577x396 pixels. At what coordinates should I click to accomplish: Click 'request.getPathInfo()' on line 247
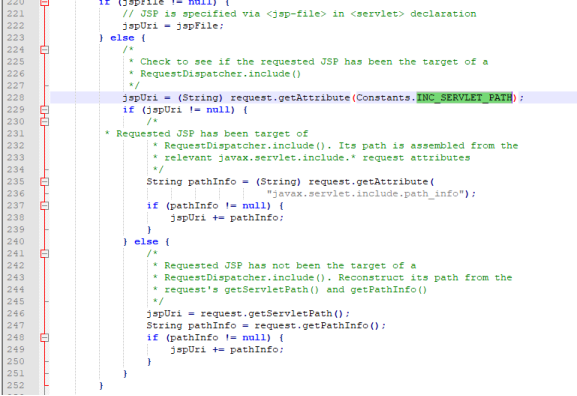coord(317,326)
